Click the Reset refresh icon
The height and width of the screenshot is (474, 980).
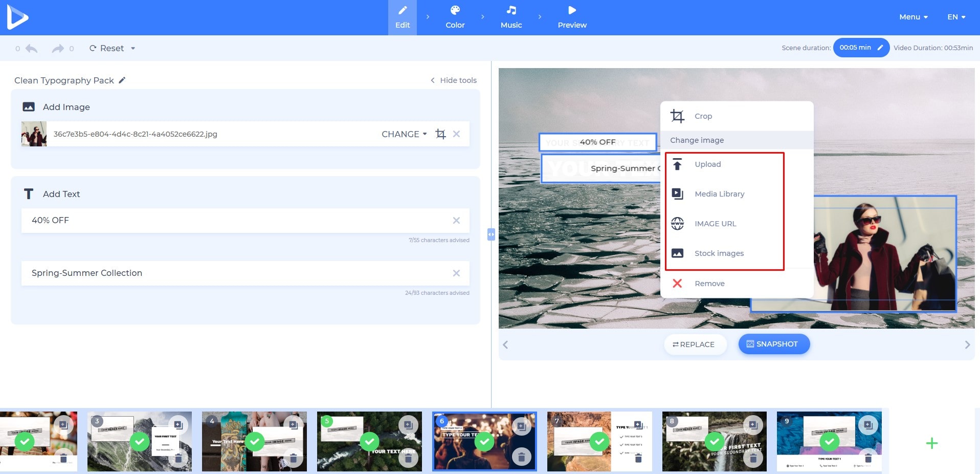[93, 48]
